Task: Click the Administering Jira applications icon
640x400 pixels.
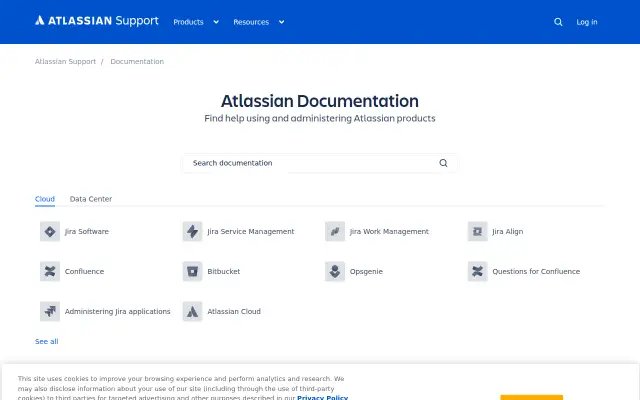Action: point(50,311)
